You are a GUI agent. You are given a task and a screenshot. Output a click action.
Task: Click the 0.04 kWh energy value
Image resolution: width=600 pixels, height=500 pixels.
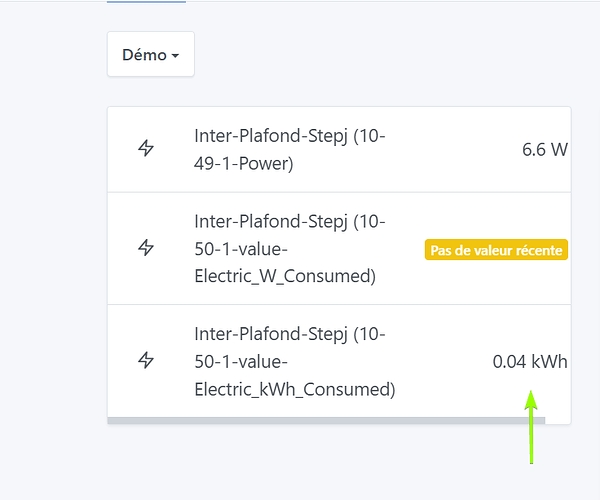[529, 361]
